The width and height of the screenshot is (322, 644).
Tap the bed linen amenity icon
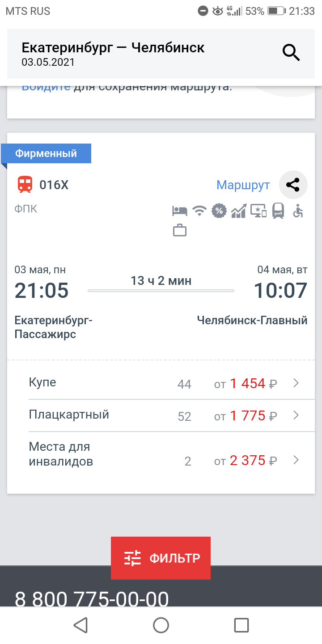click(x=179, y=211)
